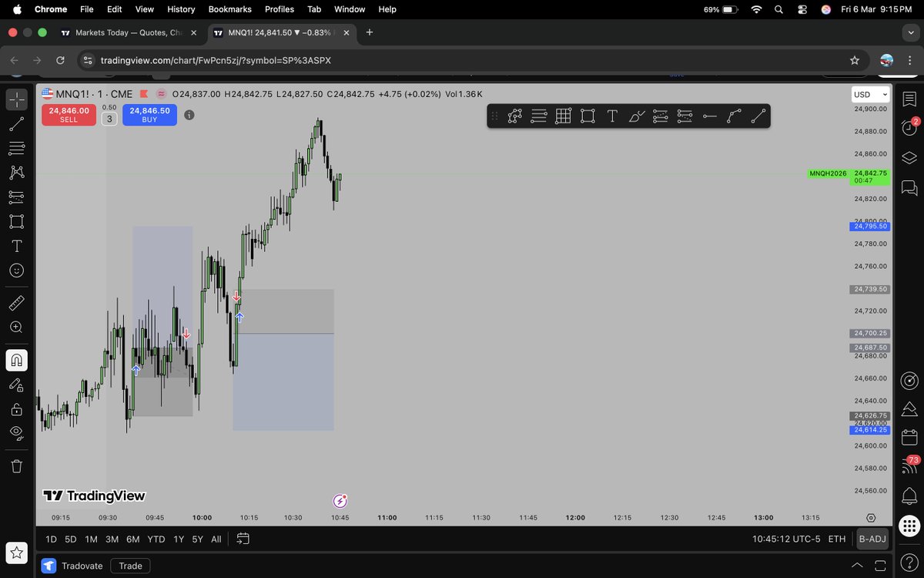
Task: Open the forecasting and position tools in left sidebar
Action: [x=16, y=197]
